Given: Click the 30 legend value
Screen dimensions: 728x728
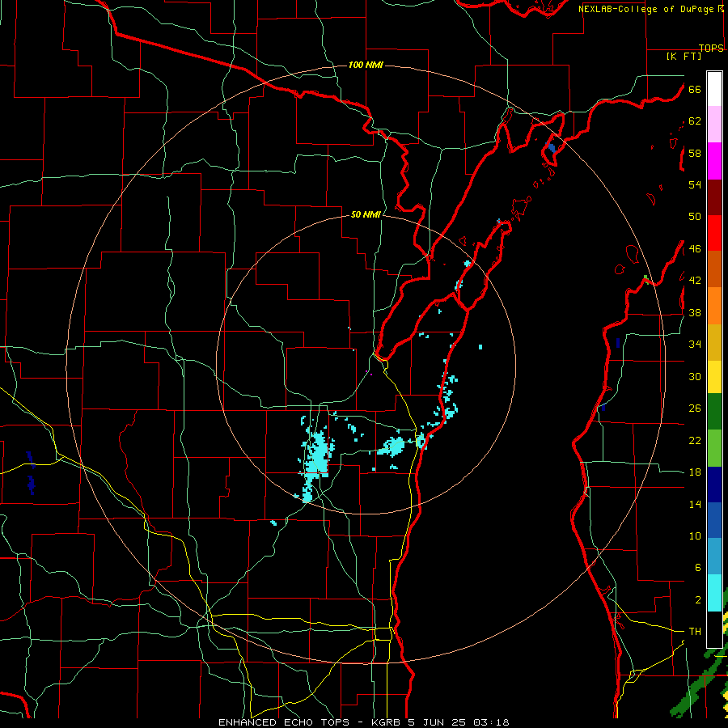Looking at the screenshot, I should [695, 376].
